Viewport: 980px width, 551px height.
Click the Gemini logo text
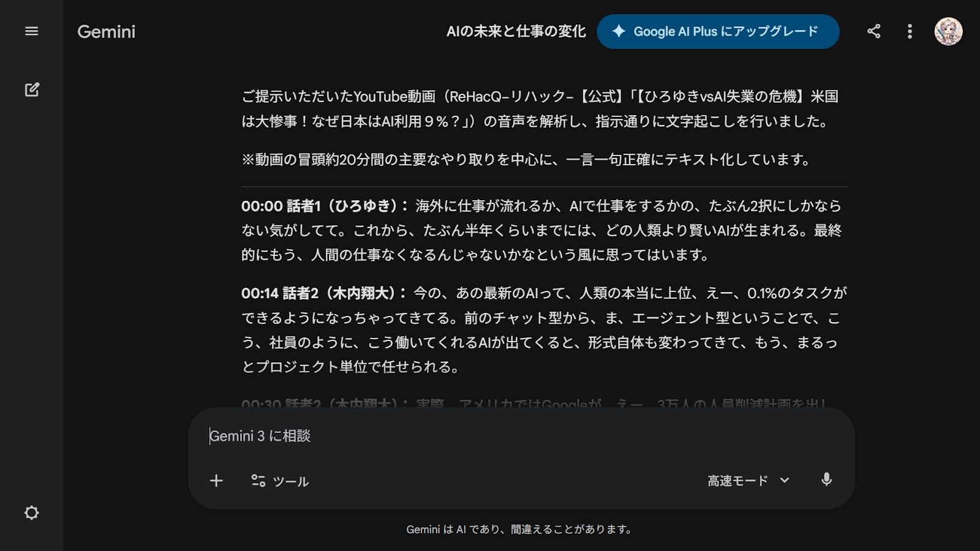106,32
